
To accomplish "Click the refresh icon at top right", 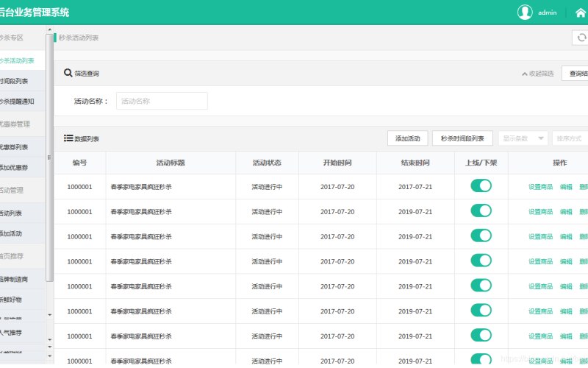I will 581,38.
